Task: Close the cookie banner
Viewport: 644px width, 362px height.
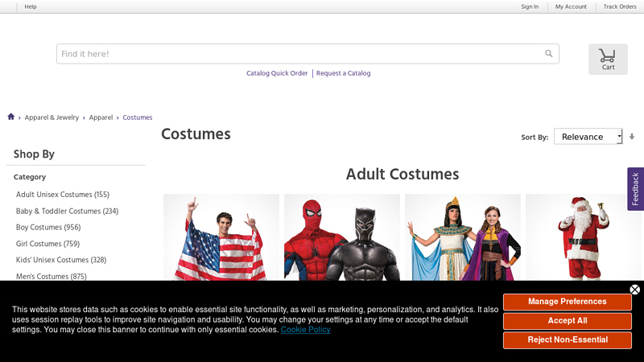Action: pos(634,290)
